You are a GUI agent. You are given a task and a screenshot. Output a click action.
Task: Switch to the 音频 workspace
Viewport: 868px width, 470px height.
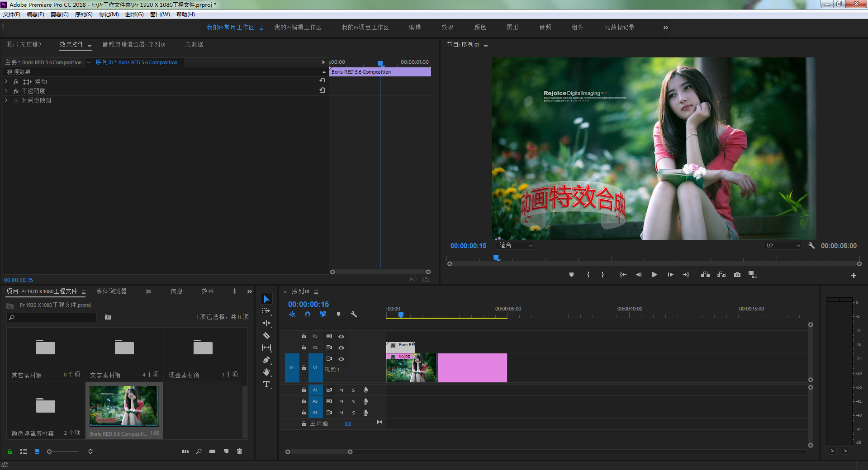click(x=545, y=28)
